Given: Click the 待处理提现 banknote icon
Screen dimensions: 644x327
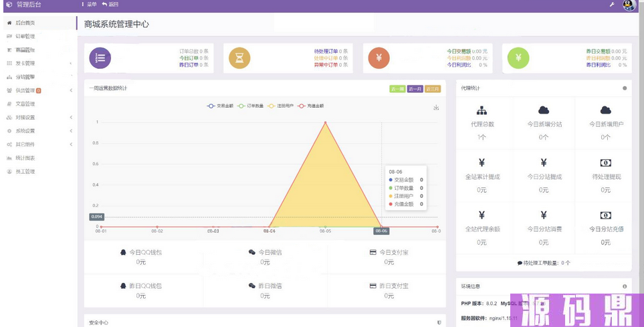Looking at the screenshot, I should [x=605, y=162].
